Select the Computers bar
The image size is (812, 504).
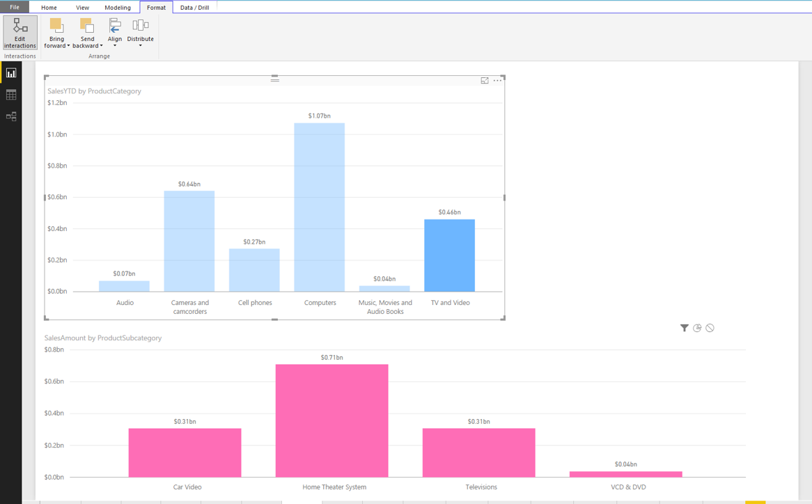point(320,207)
